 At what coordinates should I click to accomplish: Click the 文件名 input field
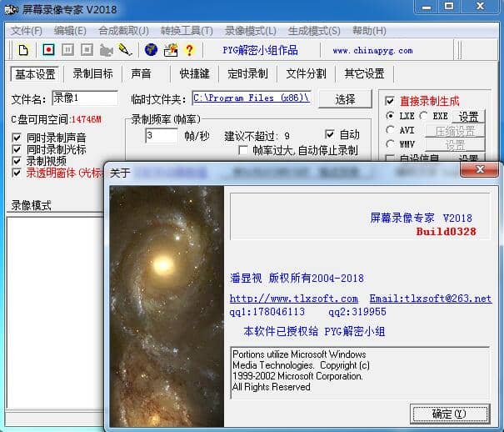pos(84,98)
